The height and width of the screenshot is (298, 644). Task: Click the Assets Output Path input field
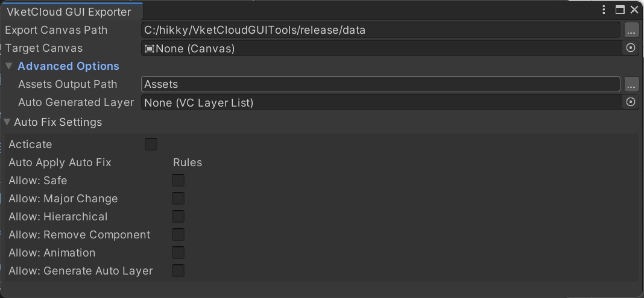point(380,84)
